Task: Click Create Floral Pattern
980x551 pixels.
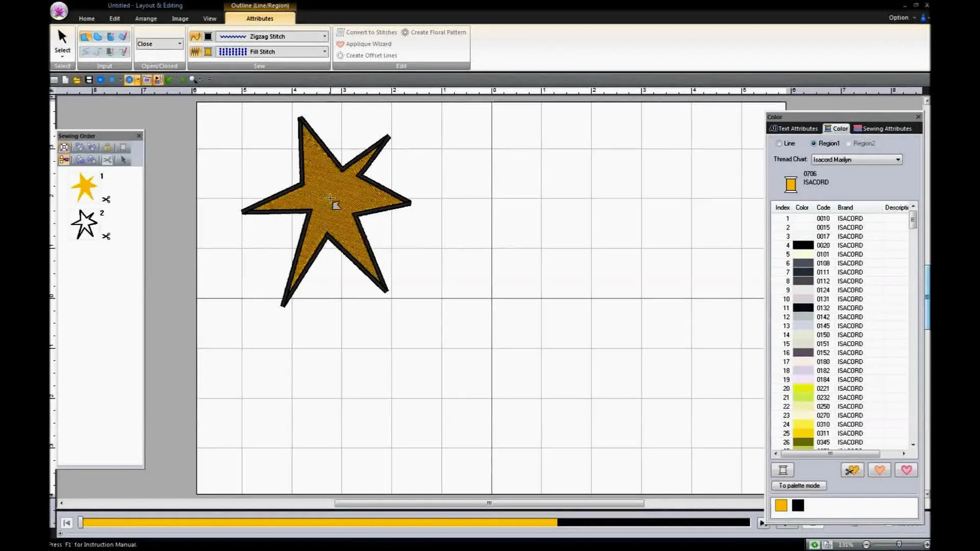Action: pyautogui.click(x=434, y=32)
